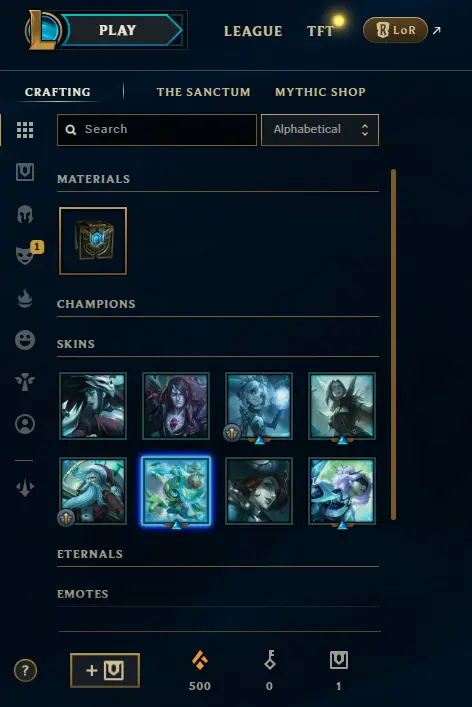Filter loot by emotes smiley icon
The height and width of the screenshot is (707, 472).
(25, 340)
